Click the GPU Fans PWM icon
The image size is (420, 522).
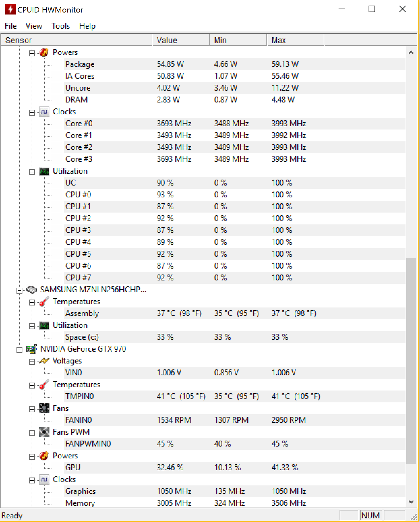44,432
